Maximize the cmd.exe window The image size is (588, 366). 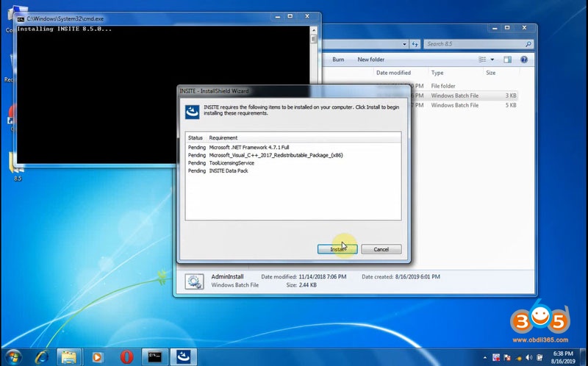pos(290,16)
